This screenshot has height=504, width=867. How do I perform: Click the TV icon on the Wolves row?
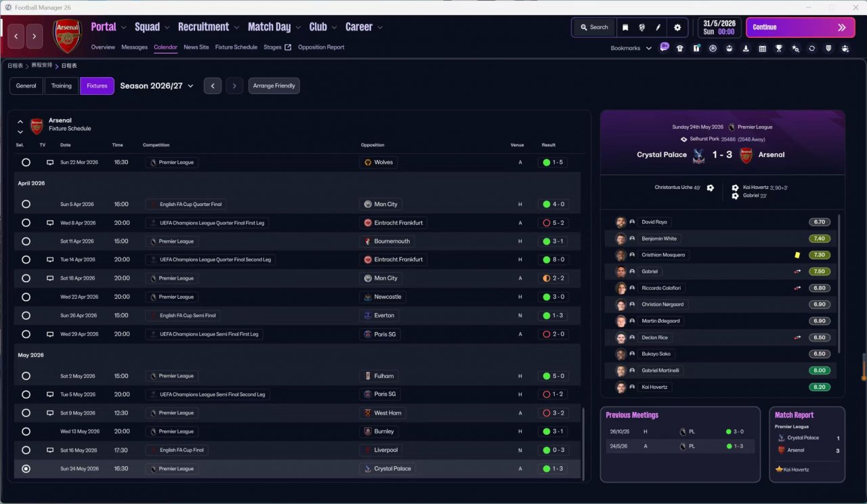pyautogui.click(x=49, y=163)
